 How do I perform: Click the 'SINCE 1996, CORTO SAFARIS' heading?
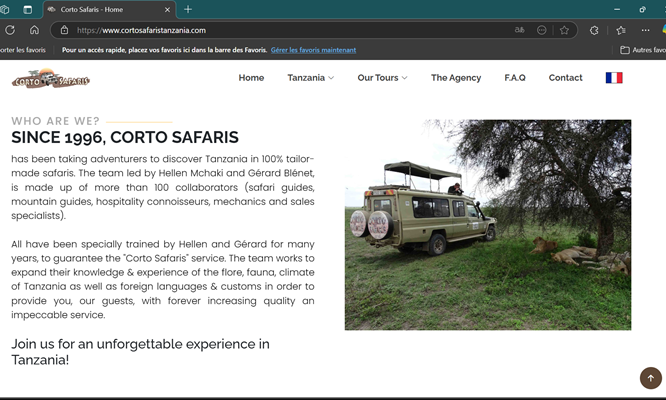tap(125, 138)
